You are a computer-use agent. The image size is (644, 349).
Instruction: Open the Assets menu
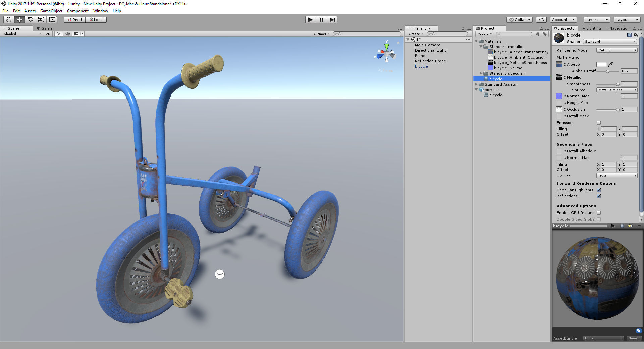tap(30, 11)
